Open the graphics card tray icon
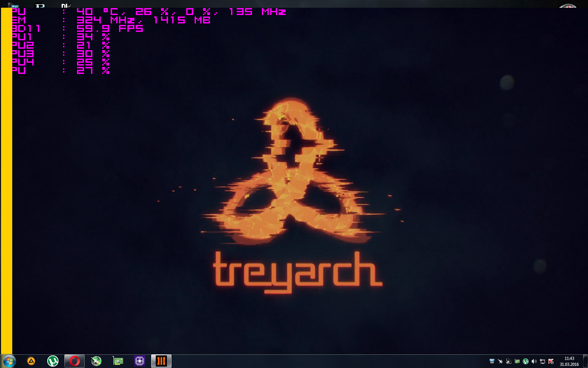The image size is (588, 368). coord(517,361)
